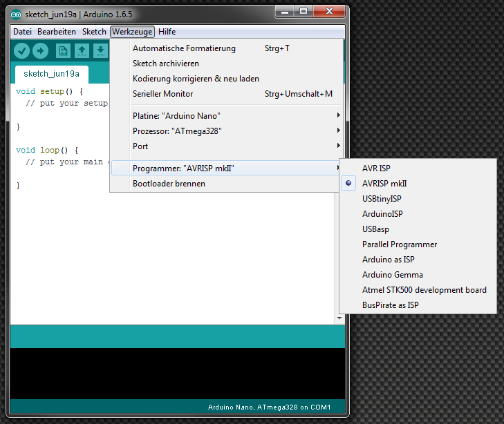Choose BusPirate as ISP programmer
The height and width of the screenshot is (424, 504).
tap(418, 305)
